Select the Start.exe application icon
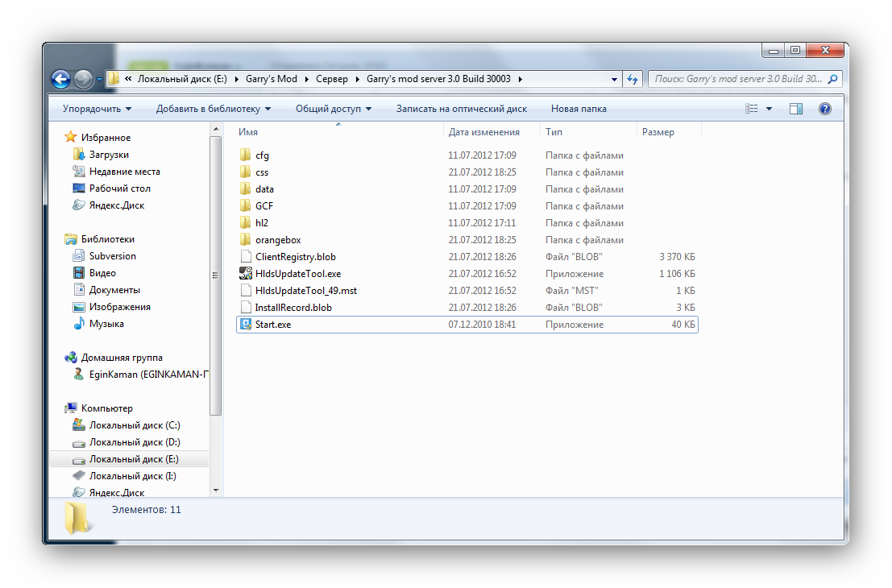This screenshot has width=892, height=588. click(x=246, y=324)
